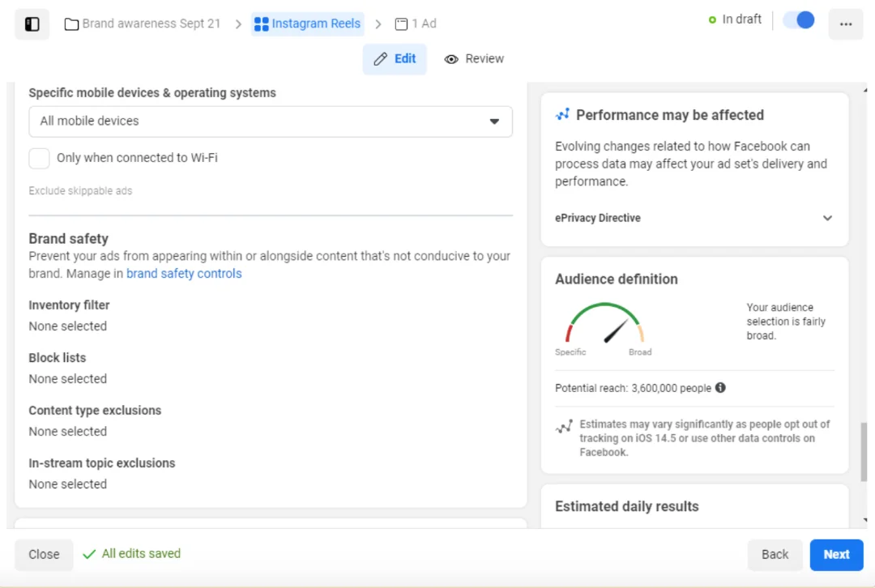Click the green In draft status dot
The image size is (875, 588).
[x=712, y=20]
